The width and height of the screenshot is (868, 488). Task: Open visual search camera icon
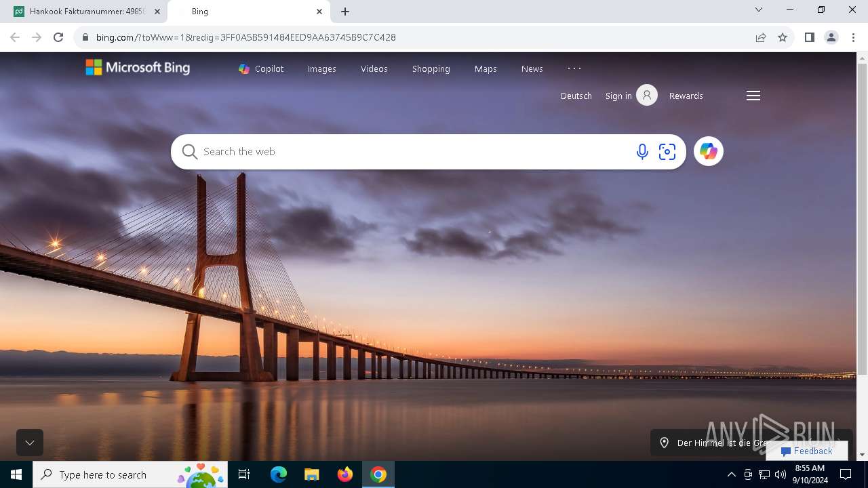[x=667, y=152]
